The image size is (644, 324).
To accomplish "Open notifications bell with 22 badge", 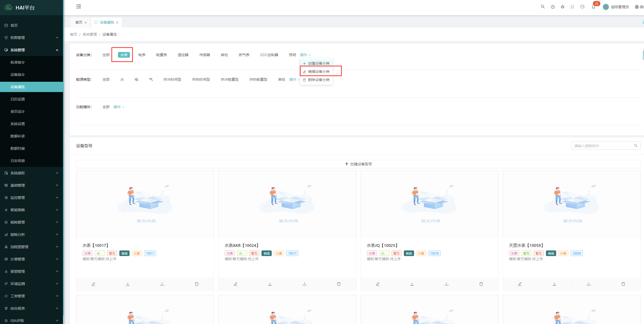I will (593, 7).
